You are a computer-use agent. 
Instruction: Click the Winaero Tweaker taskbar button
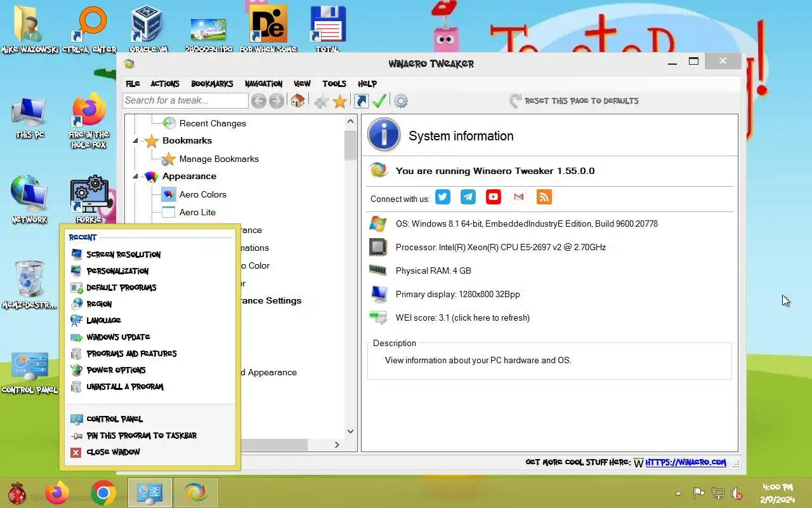coord(195,493)
